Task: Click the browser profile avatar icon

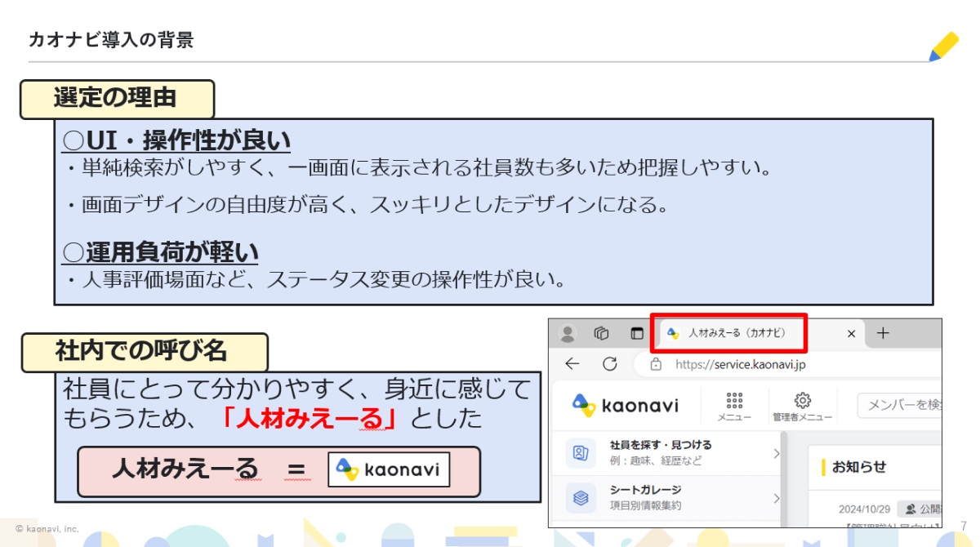Action: point(568,333)
